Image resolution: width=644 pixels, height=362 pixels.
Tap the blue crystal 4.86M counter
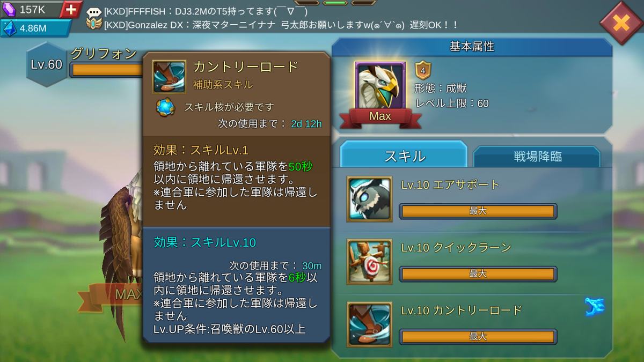(35, 28)
